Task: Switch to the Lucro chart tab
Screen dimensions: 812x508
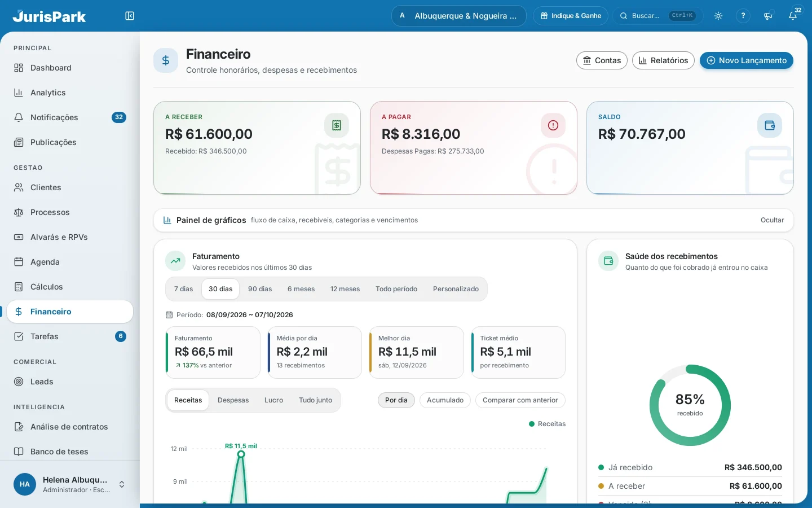Action: point(273,400)
